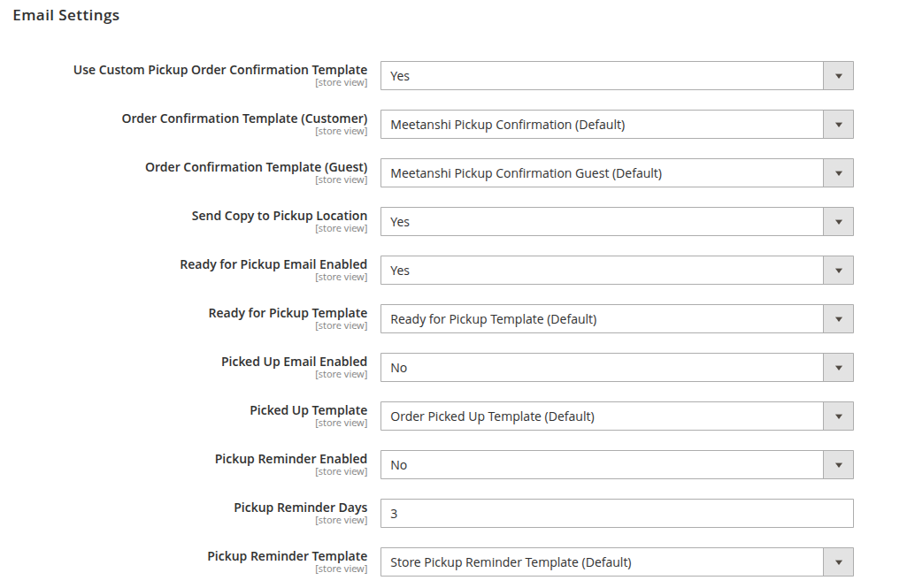Viewport: 907px width, 588px height.
Task: Select Meetanshi Pickup Confirmation (Default) field
Action: (617, 125)
